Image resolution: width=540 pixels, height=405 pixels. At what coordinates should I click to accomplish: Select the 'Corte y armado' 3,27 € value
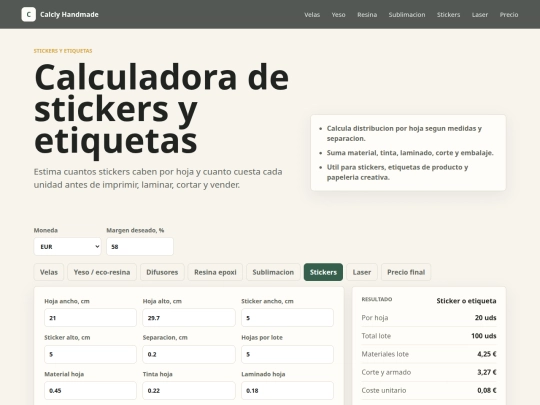click(x=487, y=372)
